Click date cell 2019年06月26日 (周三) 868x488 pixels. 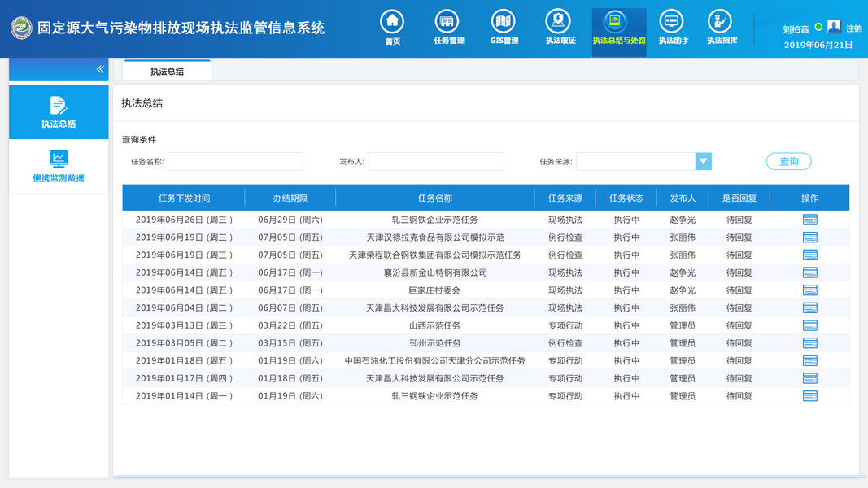point(184,220)
